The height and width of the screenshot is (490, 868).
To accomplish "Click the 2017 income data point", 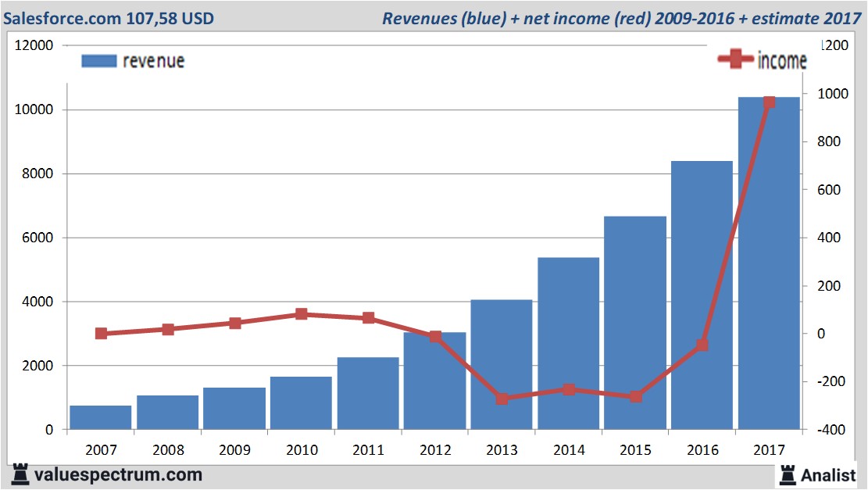I will pyautogui.click(x=769, y=102).
